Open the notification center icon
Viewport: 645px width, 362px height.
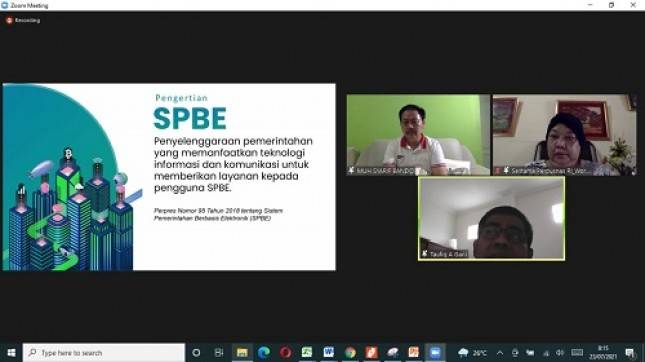coord(629,353)
